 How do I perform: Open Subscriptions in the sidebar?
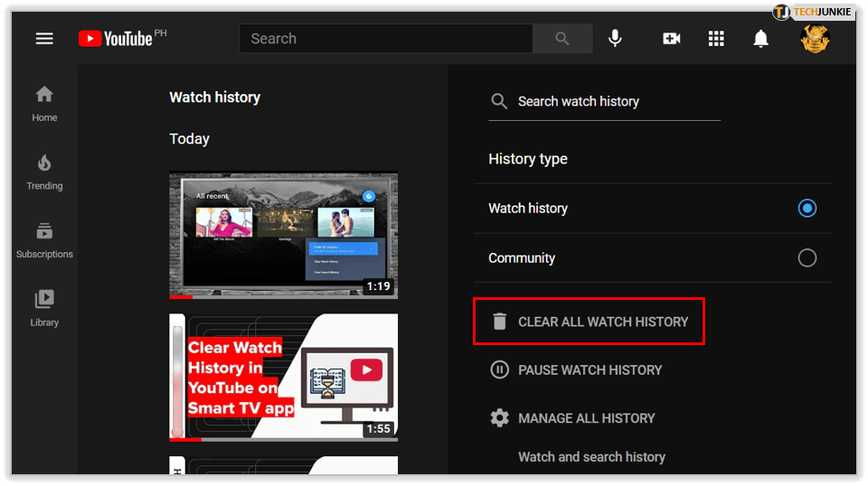click(44, 240)
